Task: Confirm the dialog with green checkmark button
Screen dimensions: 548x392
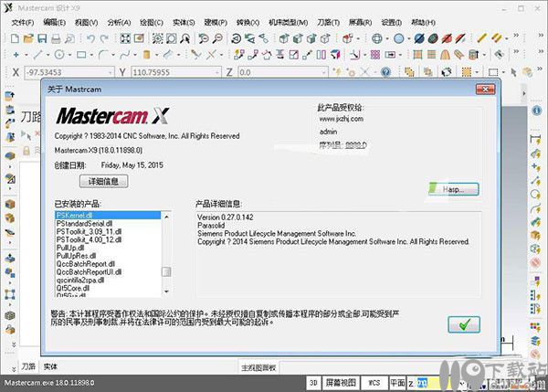Action: (464, 324)
